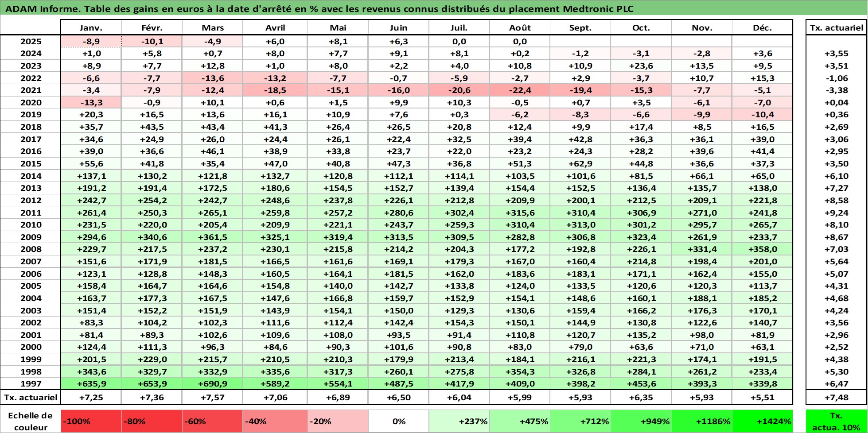The image size is (868, 433).
Task: Click the -20,6 cell in the 2021 row
Action: point(459,90)
